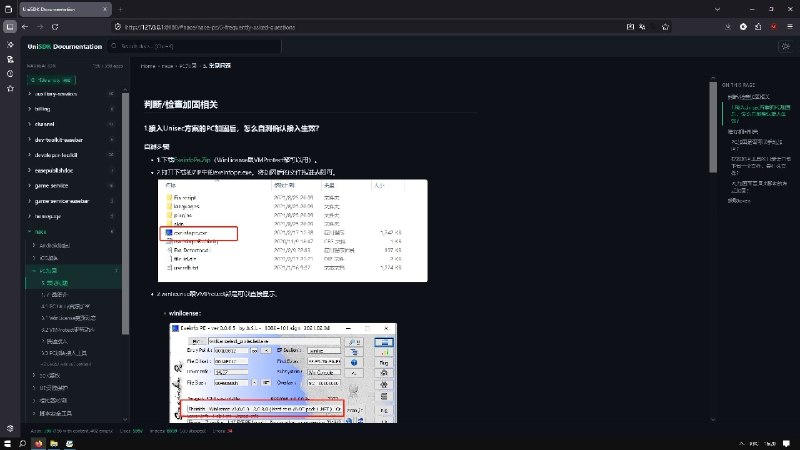Click the UniSDK Documentation logo title
Image resolution: width=800 pixels, height=450 pixels.
coord(65,46)
